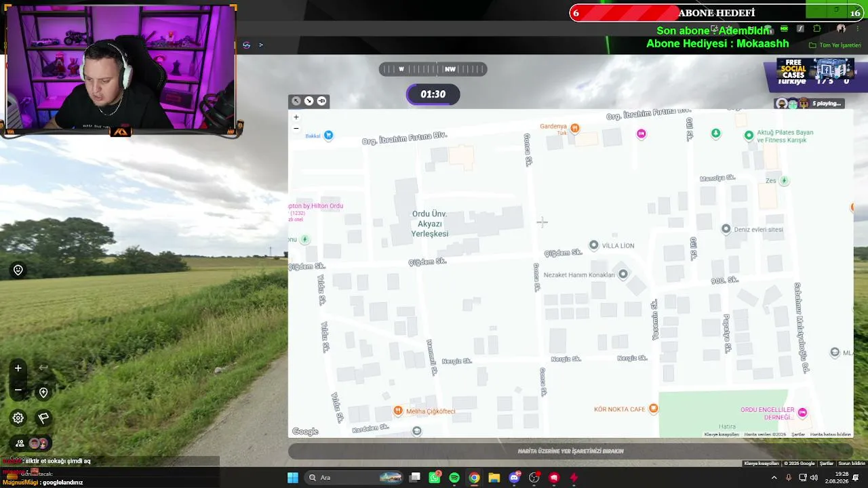868x488 pixels.
Task: Open Discord from the taskbar
Action: (x=514, y=478)
